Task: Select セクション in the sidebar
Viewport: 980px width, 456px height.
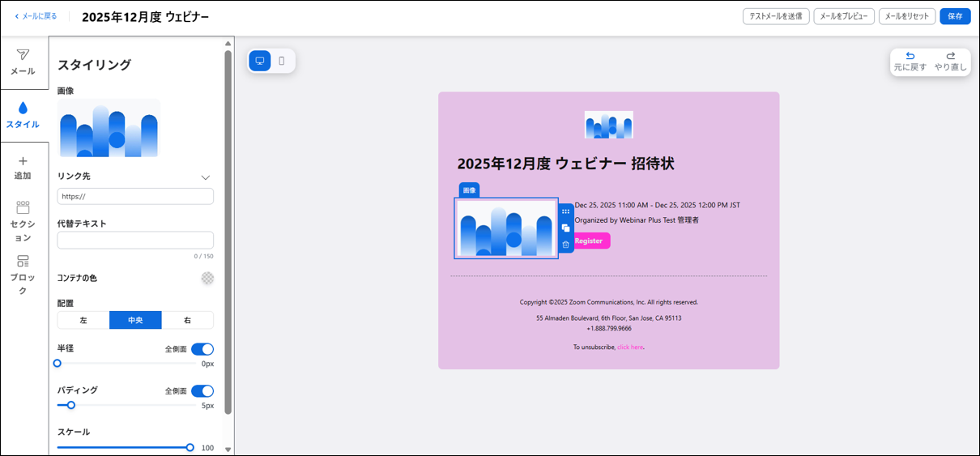Action: 23,222
